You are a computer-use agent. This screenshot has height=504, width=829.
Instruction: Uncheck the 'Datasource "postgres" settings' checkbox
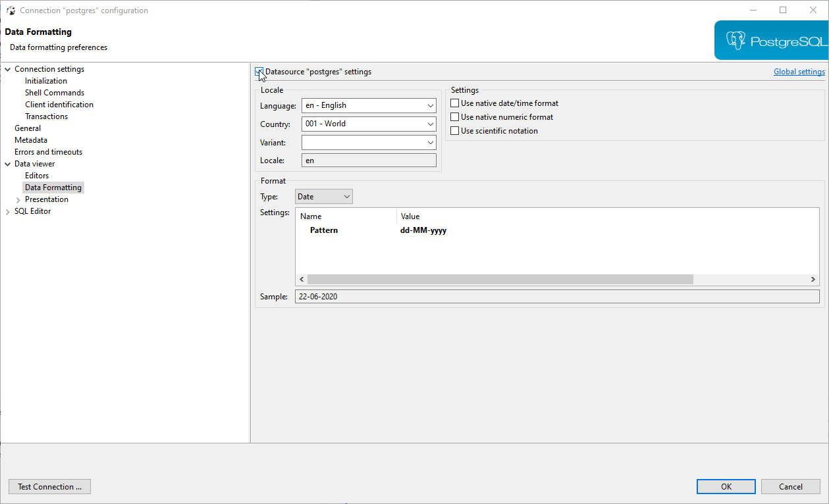pyautogui.click(x=259, y=71)
